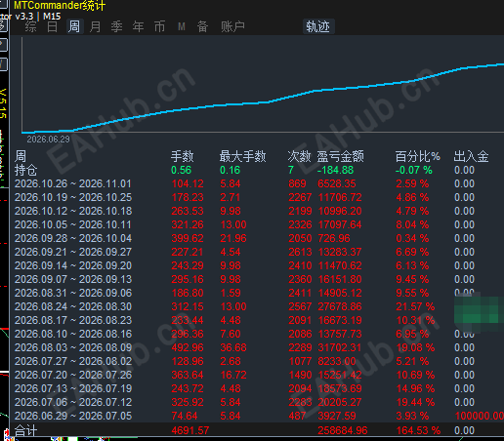Screen dimensions: 504x441
Task: Open the M tab
Action: point(182,26)
